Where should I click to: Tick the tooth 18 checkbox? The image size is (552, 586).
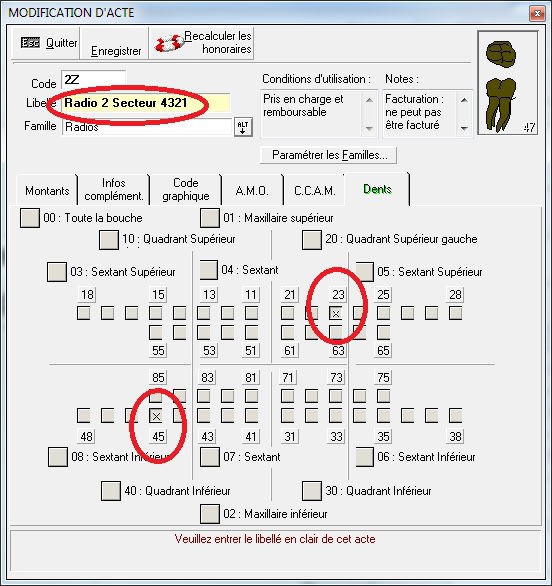[x=83, y=313]
